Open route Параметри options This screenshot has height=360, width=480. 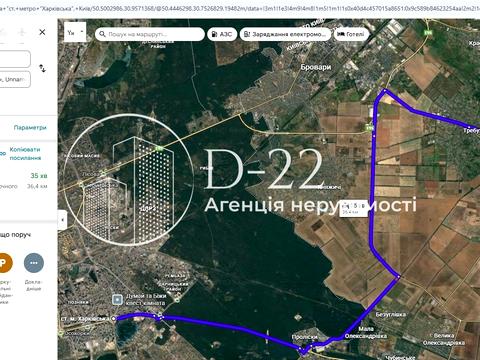(30, 127)
